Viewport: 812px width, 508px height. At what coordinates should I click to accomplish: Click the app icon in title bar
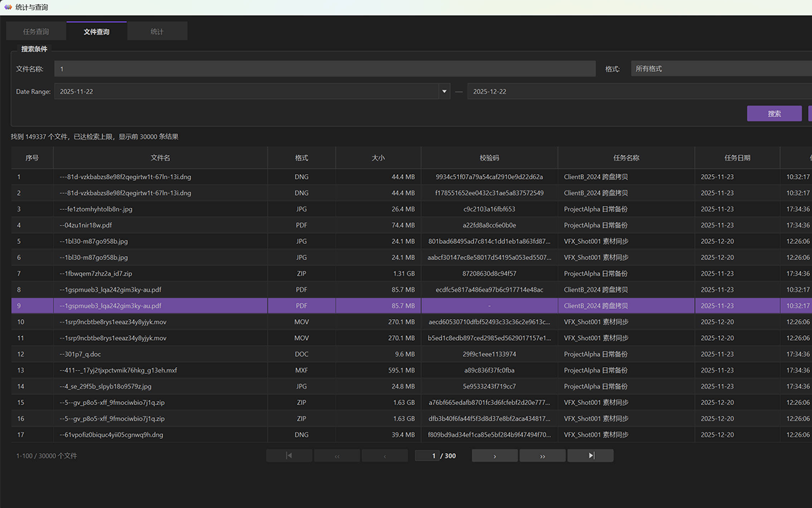pyautogui.click(x=7, y=7)
